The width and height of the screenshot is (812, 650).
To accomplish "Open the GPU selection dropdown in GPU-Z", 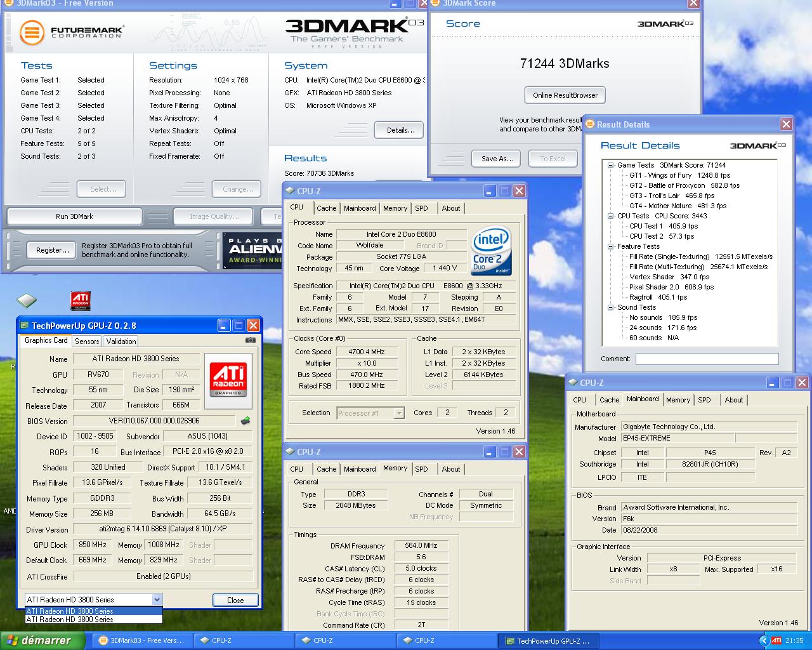I will pyautogui.click(x=157, y=600).
